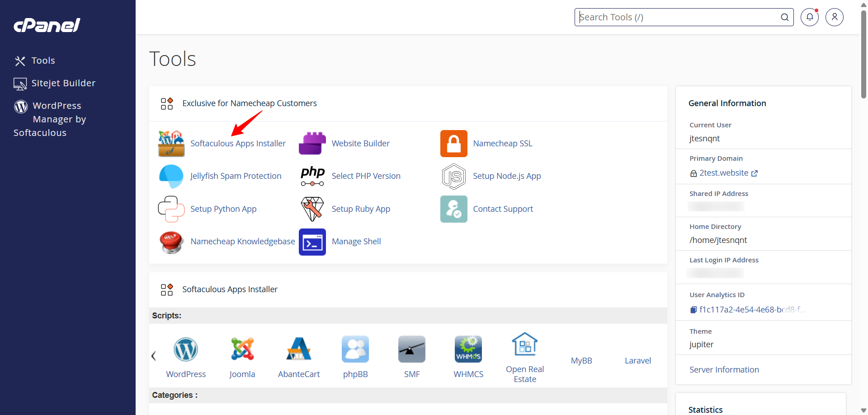The image size is (868, 415).
Task: Open WordPress Manager by Softaculous
Action: click(50, 119)
